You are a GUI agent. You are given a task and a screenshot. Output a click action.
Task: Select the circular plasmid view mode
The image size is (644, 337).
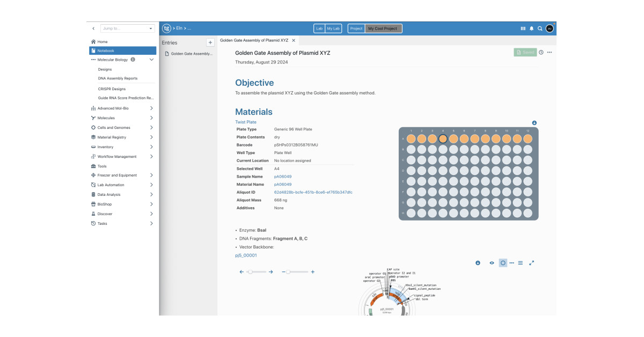point(502,262)
